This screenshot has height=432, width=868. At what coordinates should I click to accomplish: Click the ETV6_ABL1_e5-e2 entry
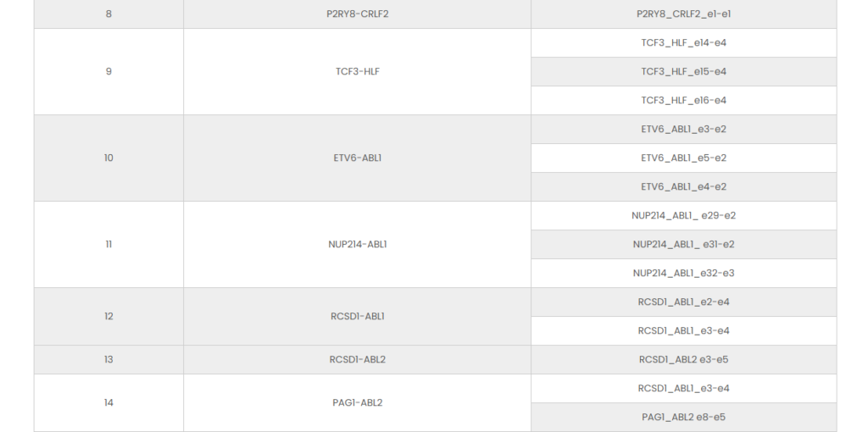coord(683,158)
